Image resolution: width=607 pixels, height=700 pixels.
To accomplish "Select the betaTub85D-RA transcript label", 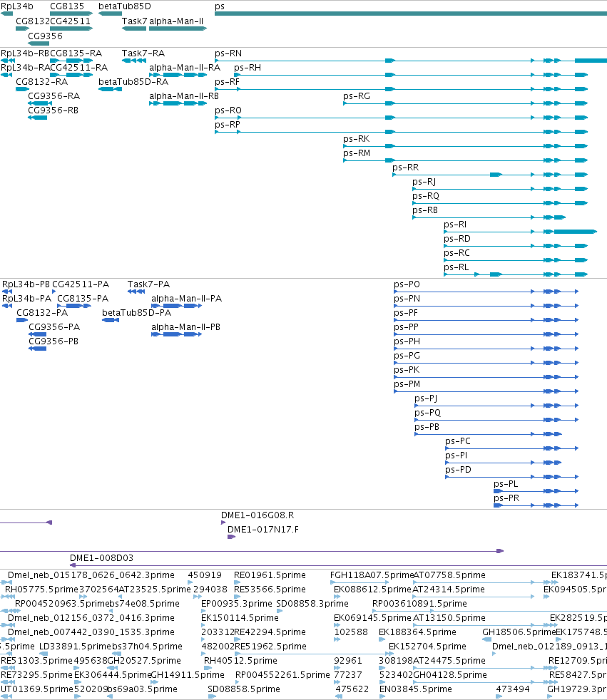I will (133, 82).
